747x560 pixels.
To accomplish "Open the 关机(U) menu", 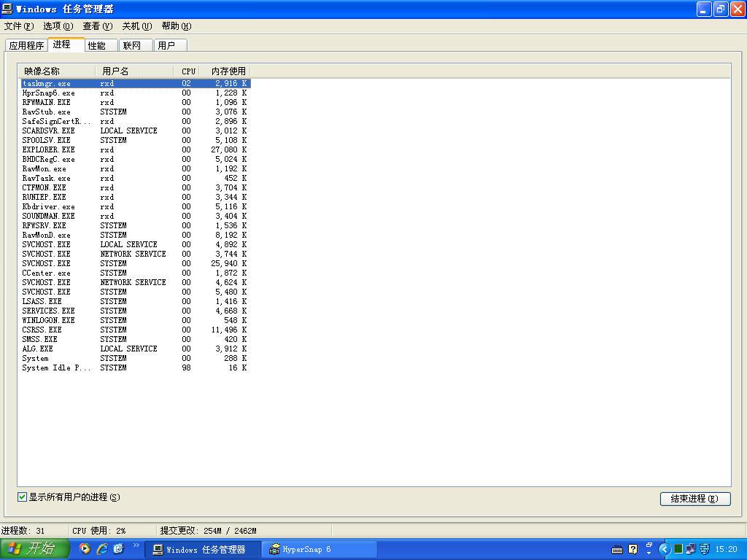I will pos(136,26).
